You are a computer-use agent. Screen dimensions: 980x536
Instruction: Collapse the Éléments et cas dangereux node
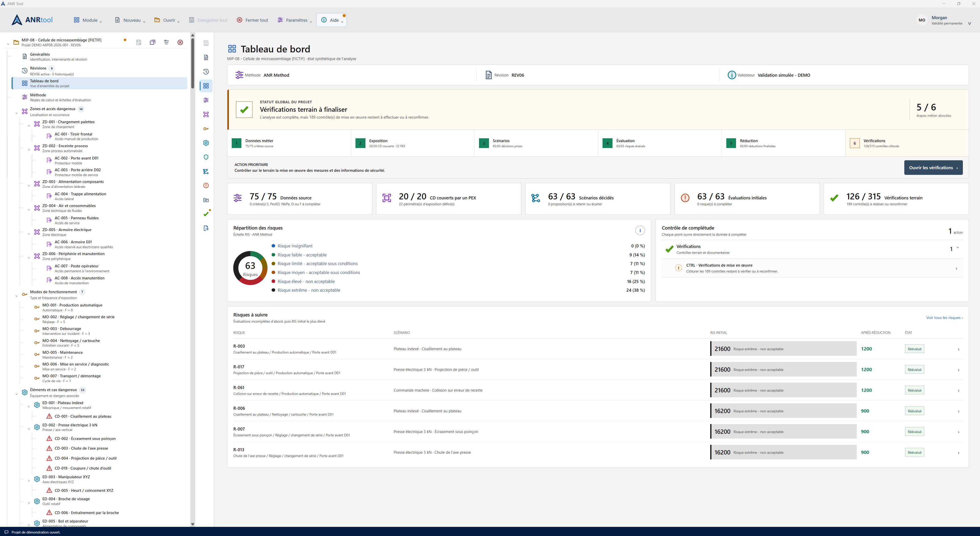pos(16,394)
